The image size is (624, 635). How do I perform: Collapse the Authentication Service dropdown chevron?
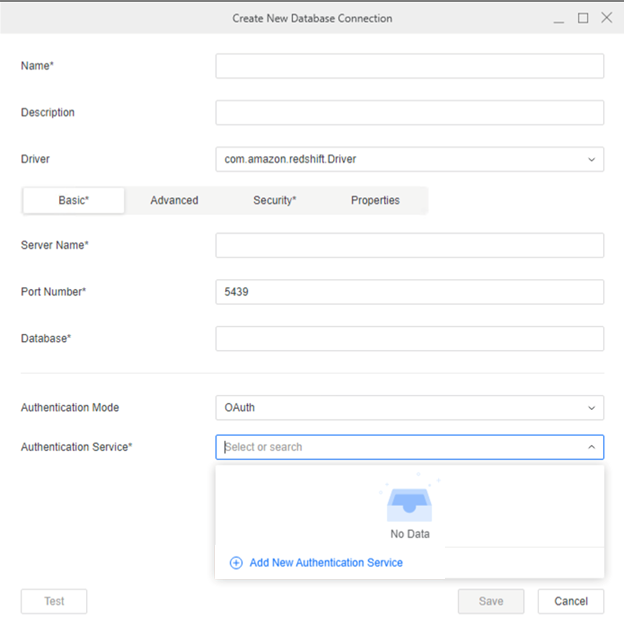click(x=591, y=447)
